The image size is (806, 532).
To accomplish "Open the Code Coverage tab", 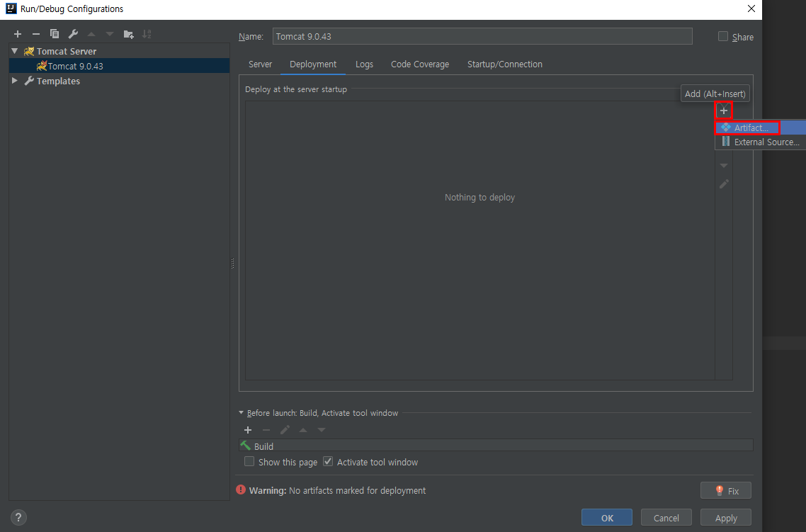I will 420,64.
